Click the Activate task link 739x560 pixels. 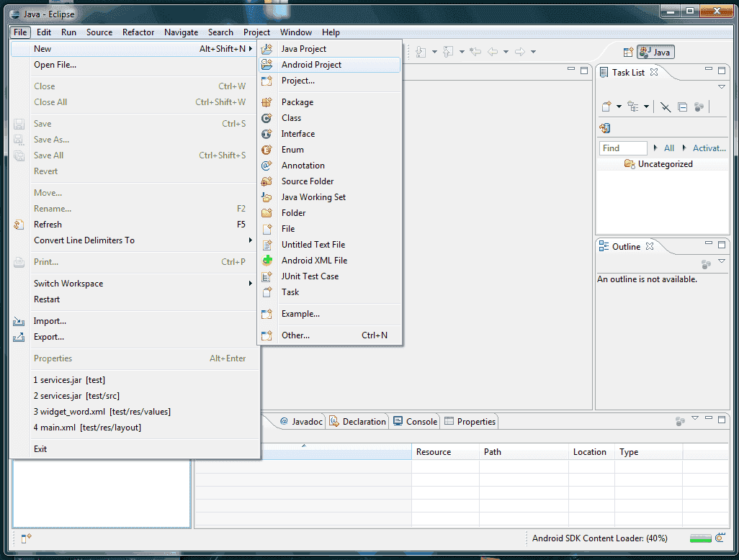click(x=709, y=148)
